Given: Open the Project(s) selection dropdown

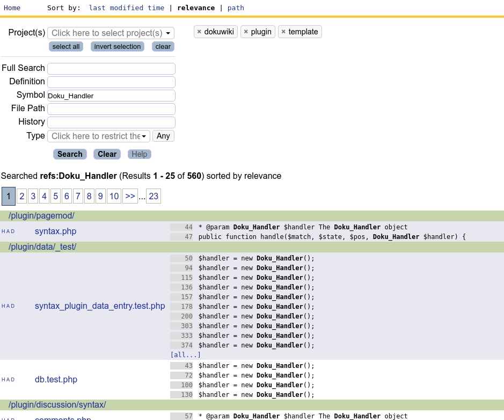Looking at the screenshot, I should tap(111, 33).
